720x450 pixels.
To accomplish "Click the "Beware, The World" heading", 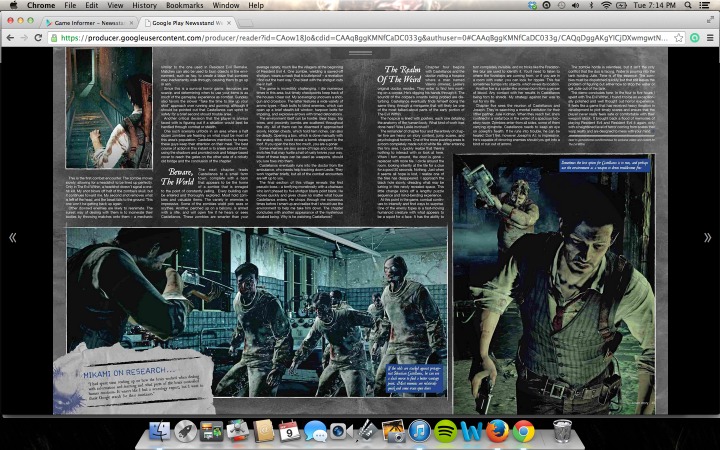I will pos(177,177).
